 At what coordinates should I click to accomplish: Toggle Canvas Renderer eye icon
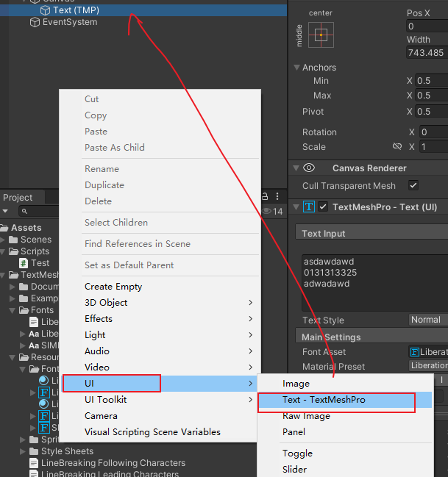(309, 168)
